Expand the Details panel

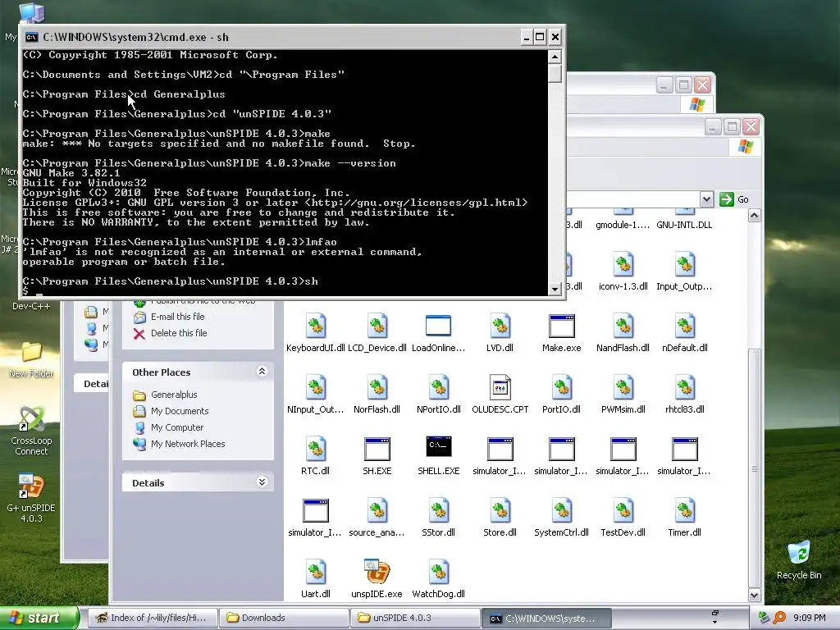[x=262, y=482]
